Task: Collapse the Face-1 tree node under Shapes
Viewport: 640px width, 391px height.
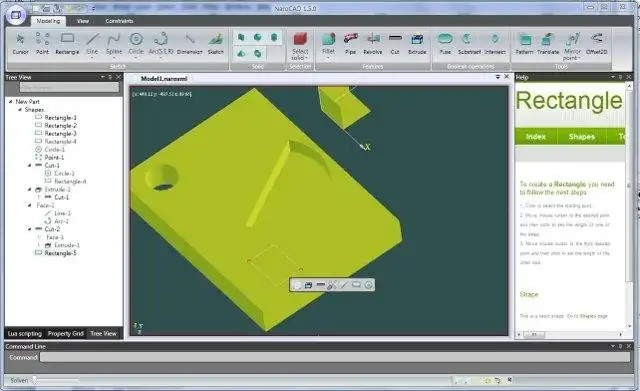Action: click(29, 205)
